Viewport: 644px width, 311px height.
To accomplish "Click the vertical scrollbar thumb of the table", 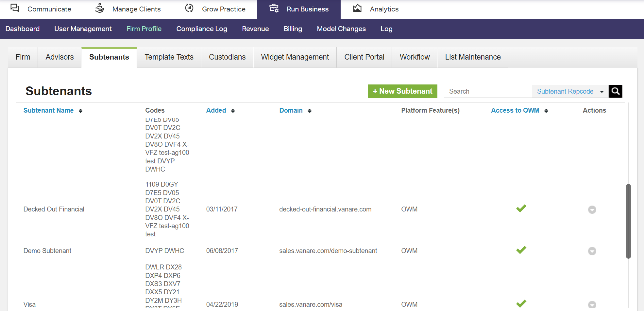I will 628,221.
